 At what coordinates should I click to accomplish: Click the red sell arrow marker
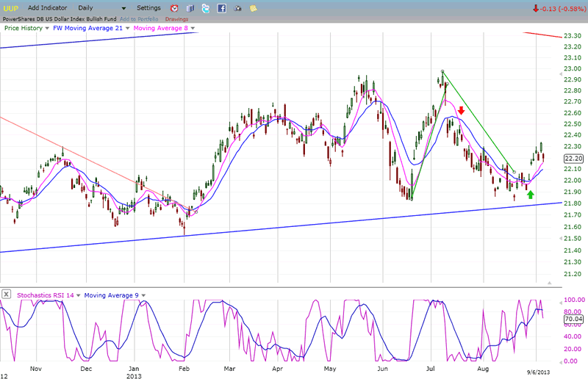tap(461, 109)
